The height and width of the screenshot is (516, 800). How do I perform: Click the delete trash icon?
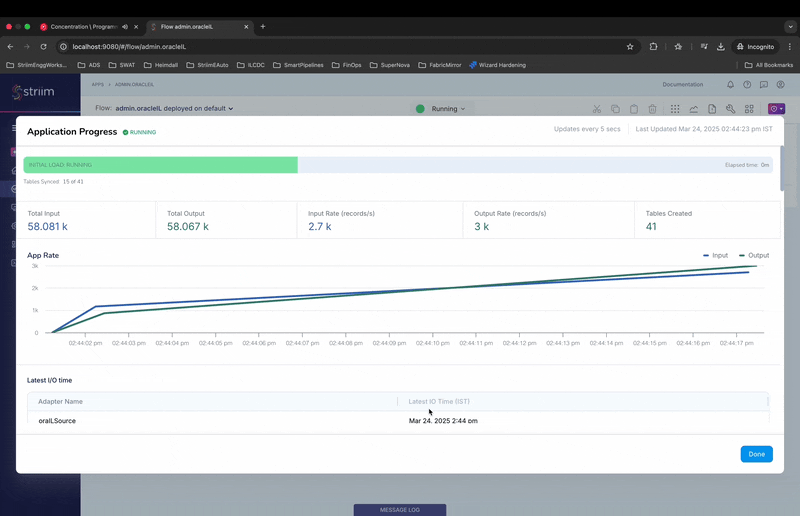(x=652, y=109)
